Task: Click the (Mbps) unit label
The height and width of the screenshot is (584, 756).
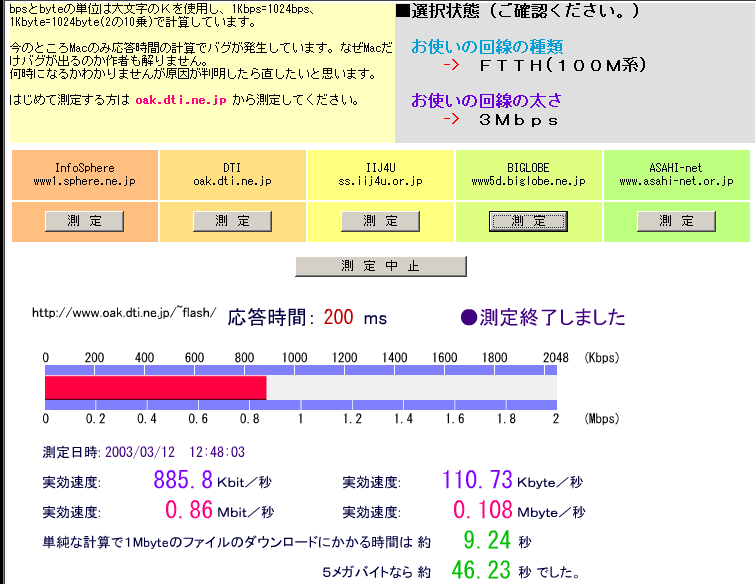Action: tap(602, 419)
